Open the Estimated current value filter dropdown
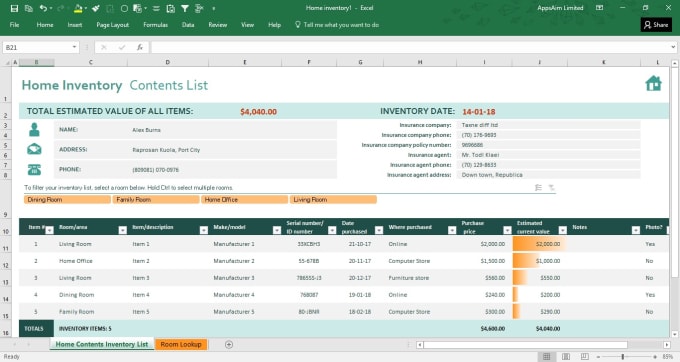This screenshot has width=680, height=362. coord(563,230)
